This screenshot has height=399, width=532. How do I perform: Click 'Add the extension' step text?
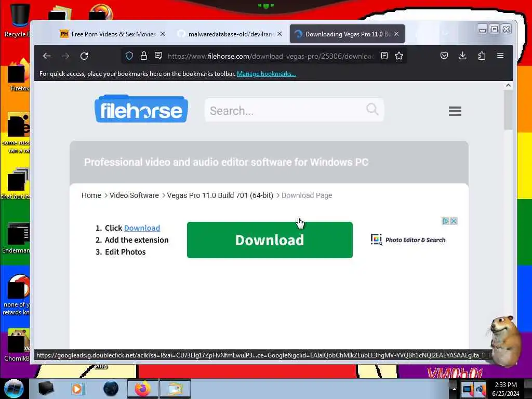(137, 240)
